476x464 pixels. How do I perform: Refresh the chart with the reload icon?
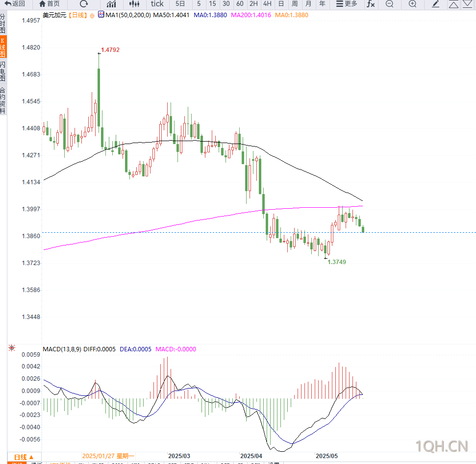pyautogui.click(x=84, y=3)
